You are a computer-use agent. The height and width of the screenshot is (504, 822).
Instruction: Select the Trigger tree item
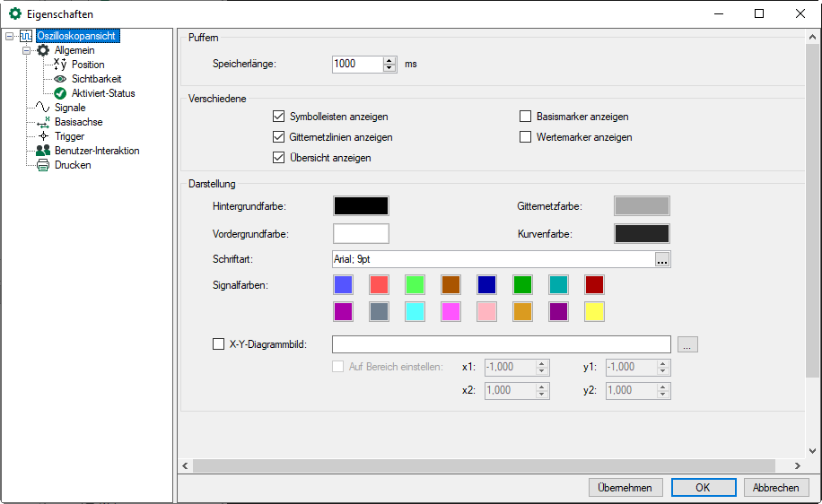point(69,136)
